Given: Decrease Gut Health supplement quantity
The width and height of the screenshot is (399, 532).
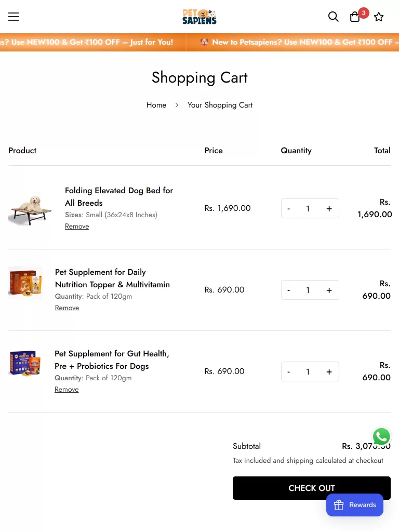Looking at the screenshot, I should [x=289, y=371].
